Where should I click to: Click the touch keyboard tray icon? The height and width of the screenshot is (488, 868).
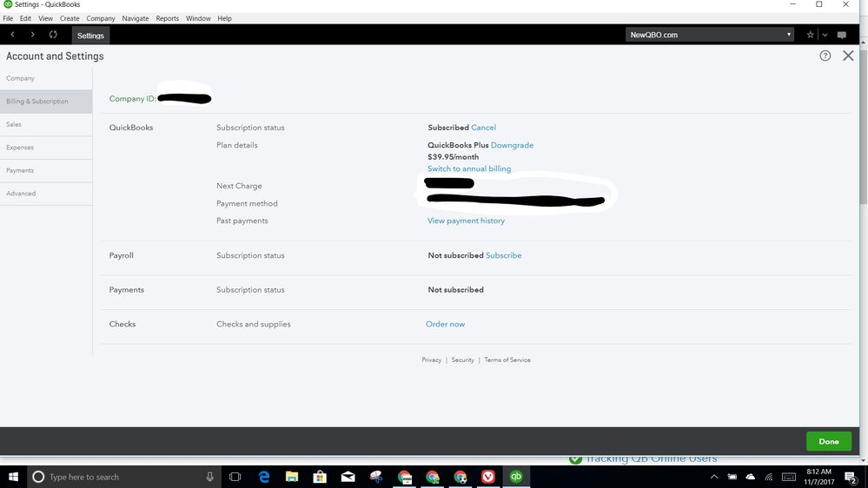pyautogui.click(x=789, y=477)
